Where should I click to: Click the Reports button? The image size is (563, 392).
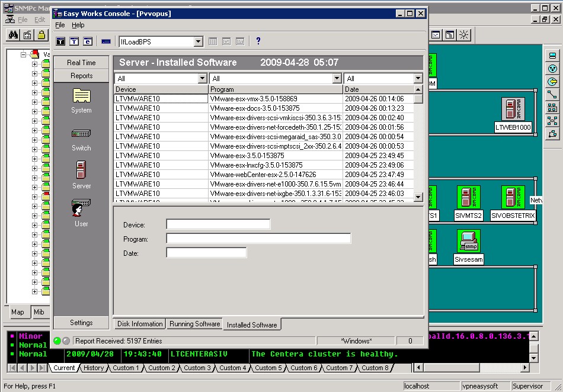(x=81, y=76)
